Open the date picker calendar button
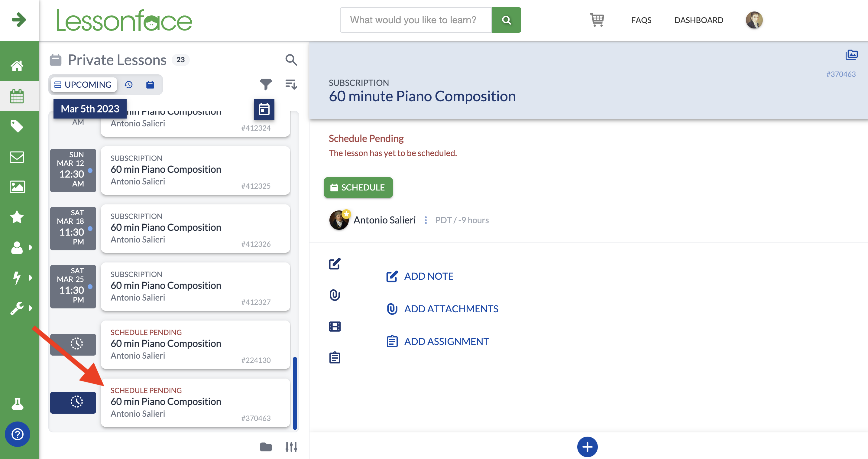The height and width of the screenshot is (459, 868). pyautogui.click(x=264, y=109)
